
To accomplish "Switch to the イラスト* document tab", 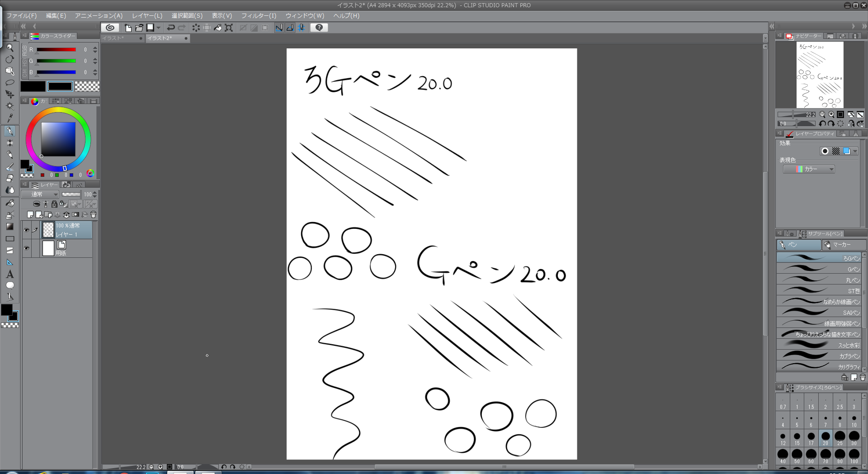I will click(121, 38).
